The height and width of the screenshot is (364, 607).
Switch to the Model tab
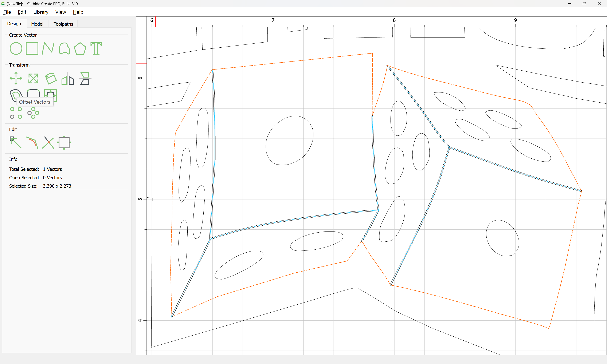coord(37,24)
